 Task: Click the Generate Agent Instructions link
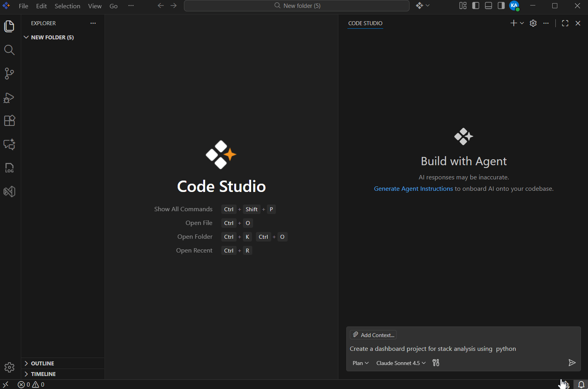point(413,188)
